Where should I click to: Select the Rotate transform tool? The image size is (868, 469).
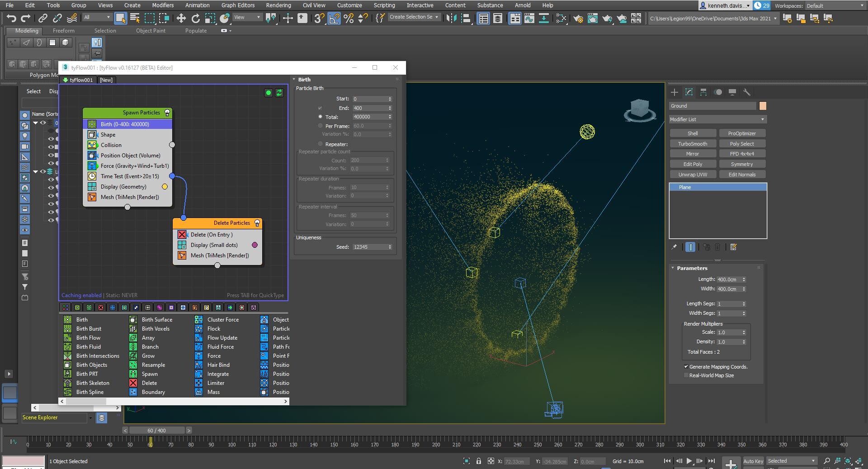pyautogui.click(x=195, y=18)
